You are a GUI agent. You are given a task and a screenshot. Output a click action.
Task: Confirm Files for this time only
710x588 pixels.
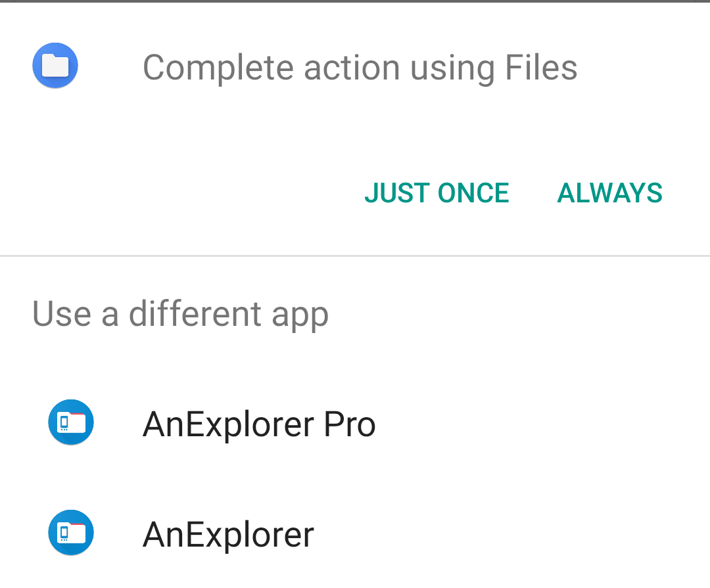tap(437, 193)
